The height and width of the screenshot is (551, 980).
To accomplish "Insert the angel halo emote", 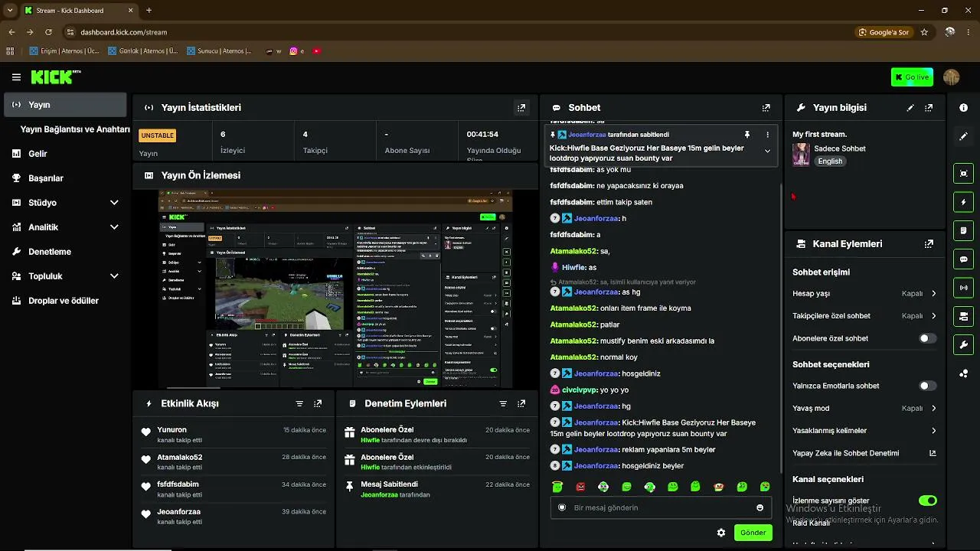I will click(557, 487).
